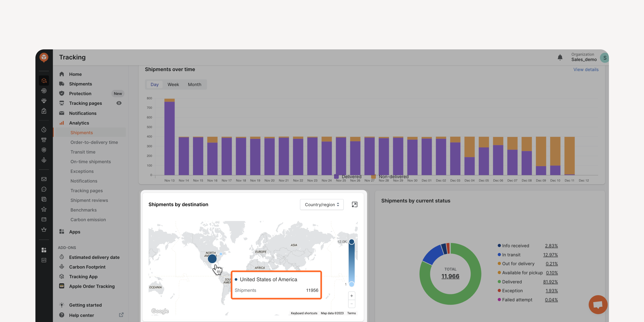Toggle the Tracking pages eye preview icon

click(x=119, y=103)
